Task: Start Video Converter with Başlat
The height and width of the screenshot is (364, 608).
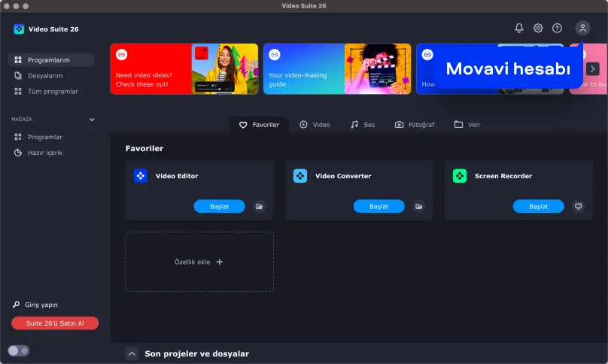Action: tap(378, 206)
